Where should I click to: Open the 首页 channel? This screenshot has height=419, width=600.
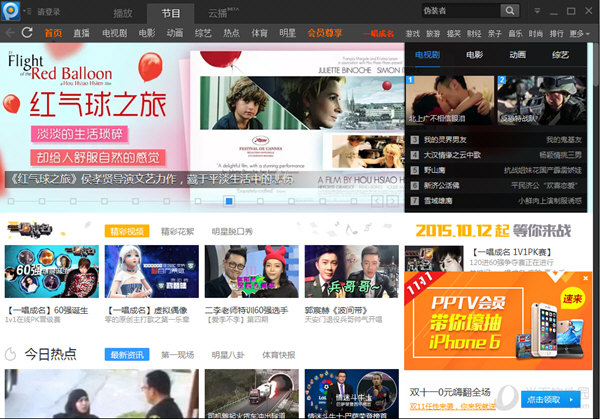point(53,33)
